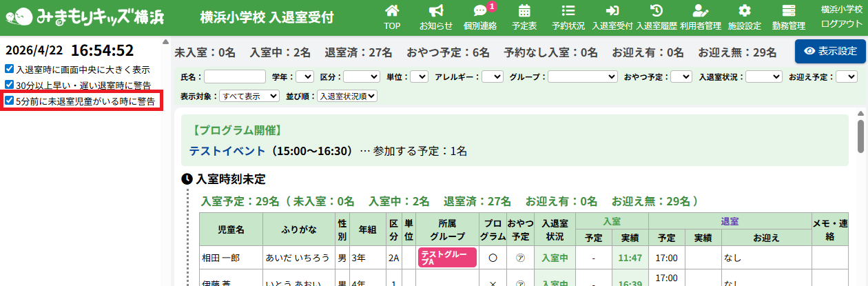Click the 表示設定 button
Viewport: 868px width, 286px height.
coord(830,51)
